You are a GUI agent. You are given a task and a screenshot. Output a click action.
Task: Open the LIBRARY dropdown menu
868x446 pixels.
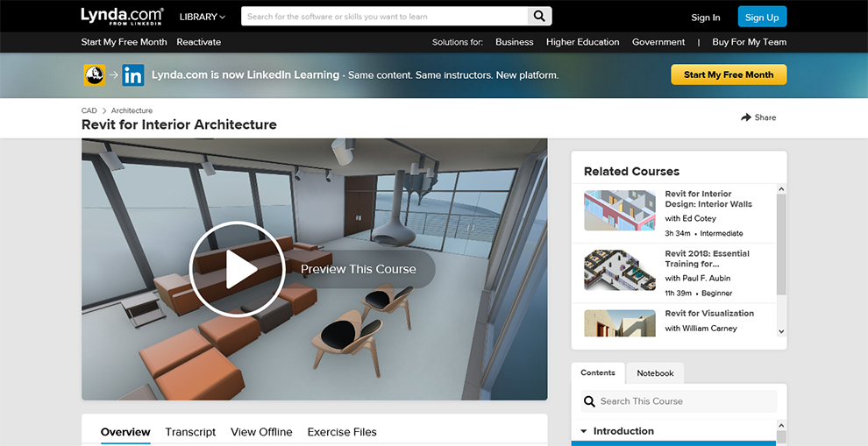pyautogui.click(x=202, y=17)
